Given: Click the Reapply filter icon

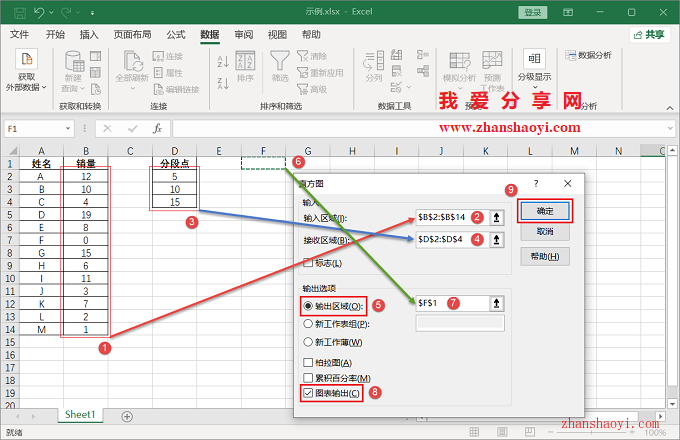Looking at the screenshot, I should tap(302, 72).
